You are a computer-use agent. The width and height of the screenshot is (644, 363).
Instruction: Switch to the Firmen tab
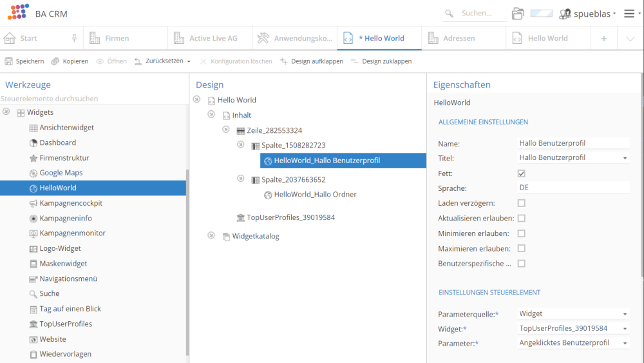click(117, 38)
